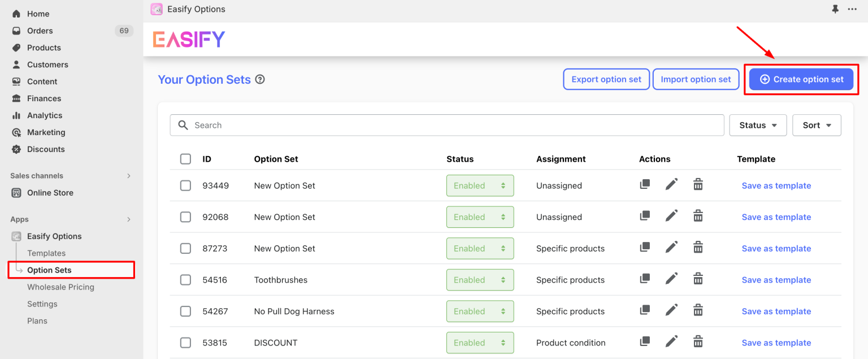Change the Enabled status for option set 87273
Image resolution: width=868 pixels, height=359 pixels.
pos(480,248)
